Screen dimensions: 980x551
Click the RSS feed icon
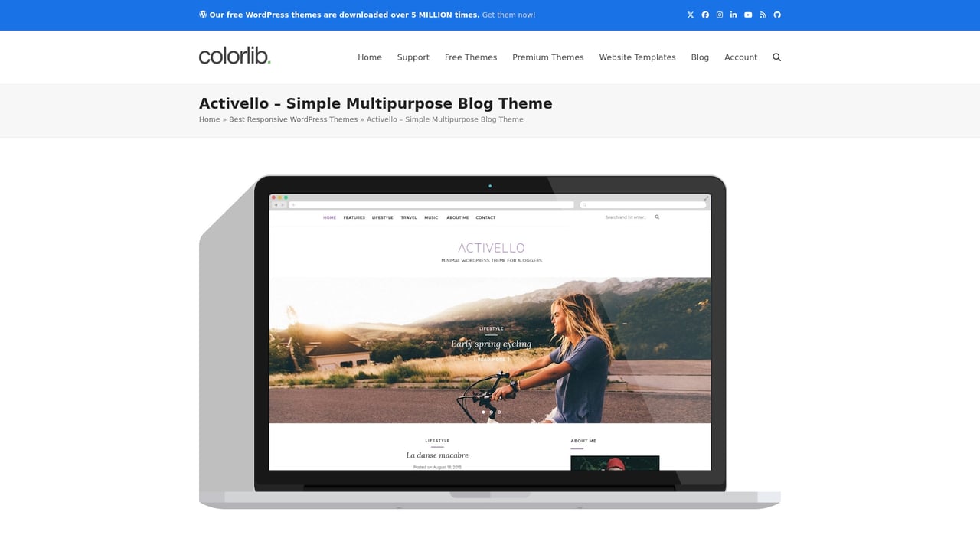point(762,15)
